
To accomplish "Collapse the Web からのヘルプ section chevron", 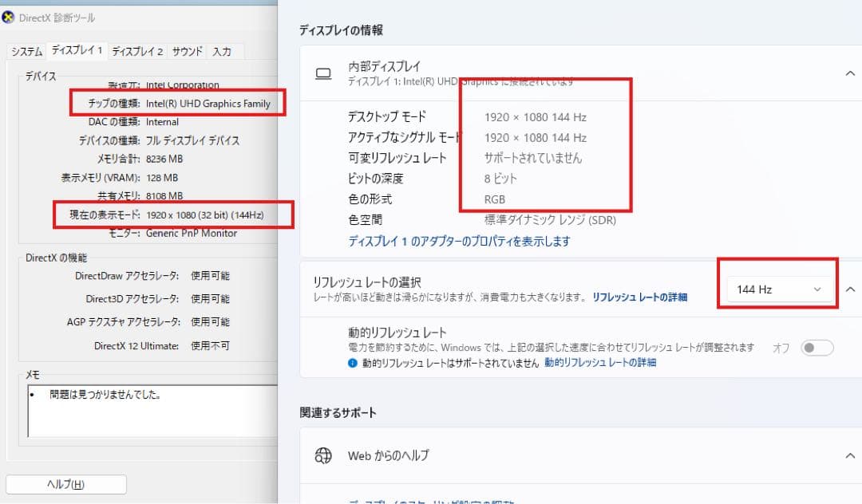I will [x=849, y=455].
